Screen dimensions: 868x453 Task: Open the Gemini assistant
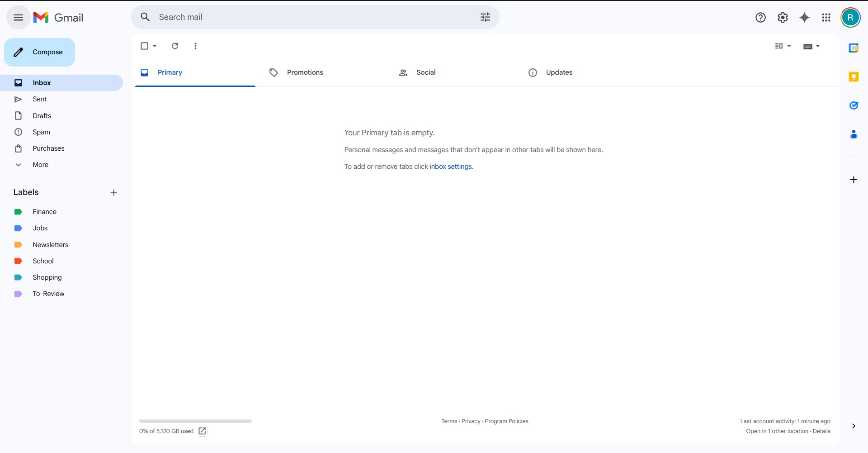[805, 17]
